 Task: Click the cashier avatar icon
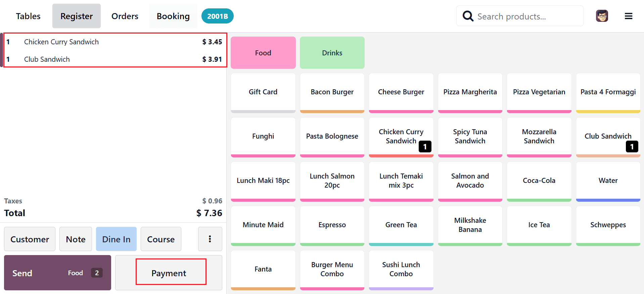tap(602, 16)
